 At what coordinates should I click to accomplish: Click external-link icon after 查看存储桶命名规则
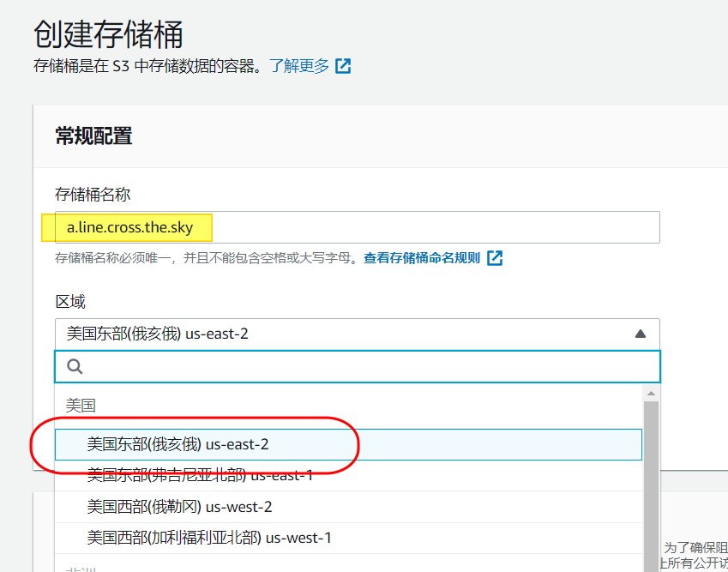[495, 258]
